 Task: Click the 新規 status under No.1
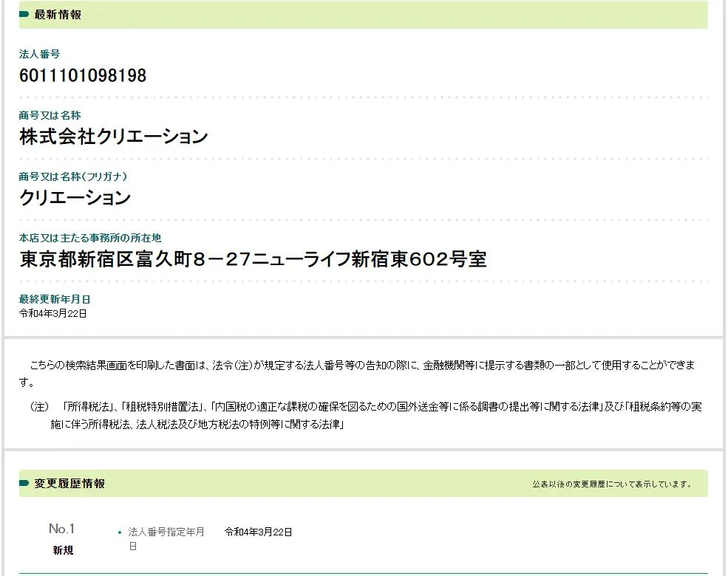click(63, 550)
